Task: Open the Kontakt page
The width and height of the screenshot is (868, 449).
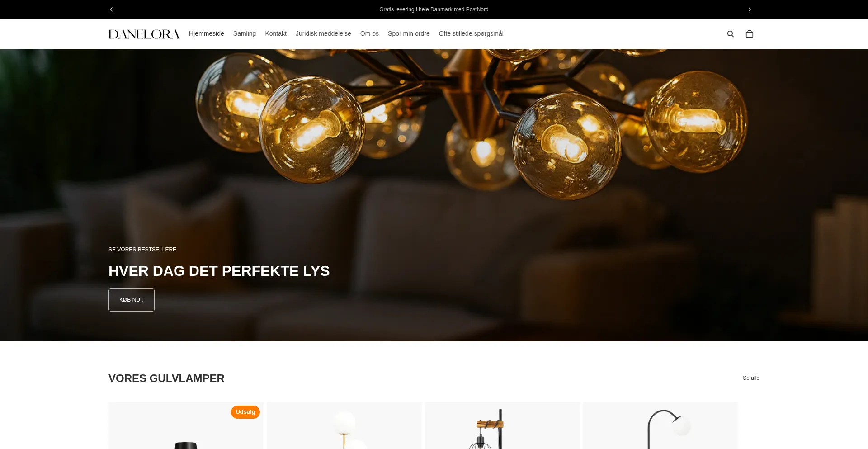Action: pyautogui.click(x=276, y=33)
